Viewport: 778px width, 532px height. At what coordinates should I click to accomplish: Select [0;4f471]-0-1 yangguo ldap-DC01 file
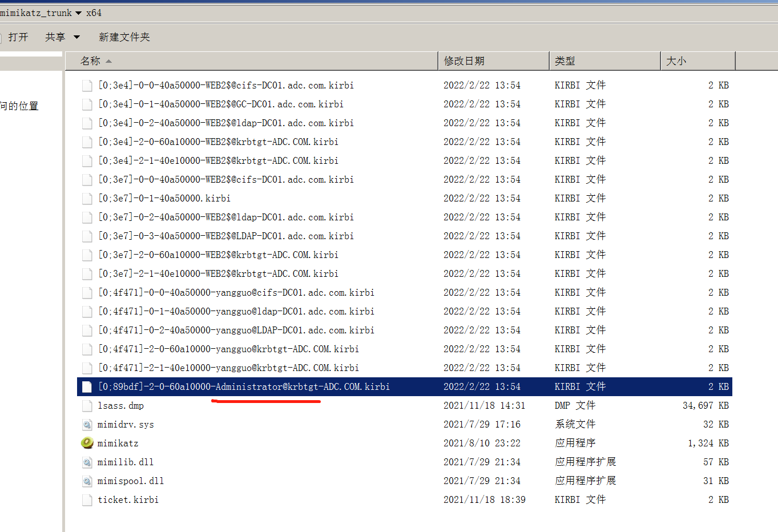(x=236, y=311)
